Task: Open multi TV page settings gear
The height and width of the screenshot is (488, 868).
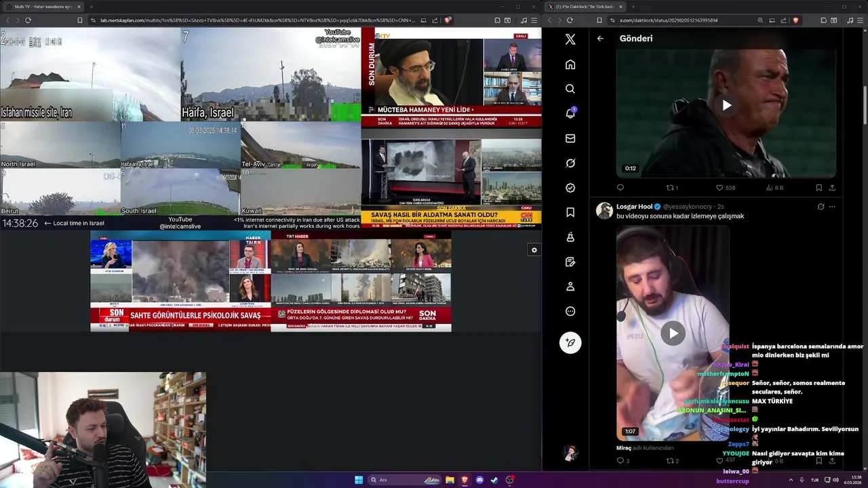Action: (534, 250)
